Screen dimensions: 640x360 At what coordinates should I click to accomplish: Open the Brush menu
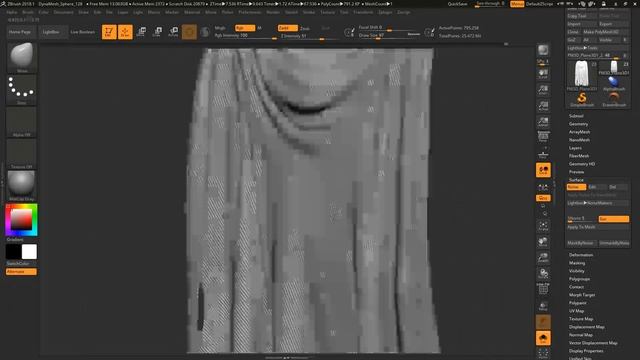coord(28,12)
